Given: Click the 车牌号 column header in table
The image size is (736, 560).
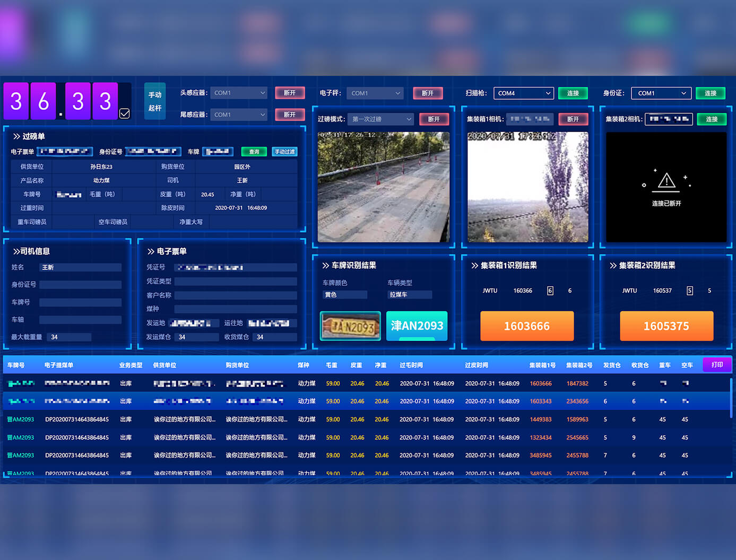Looking at the screenshot, I should 16,365.
